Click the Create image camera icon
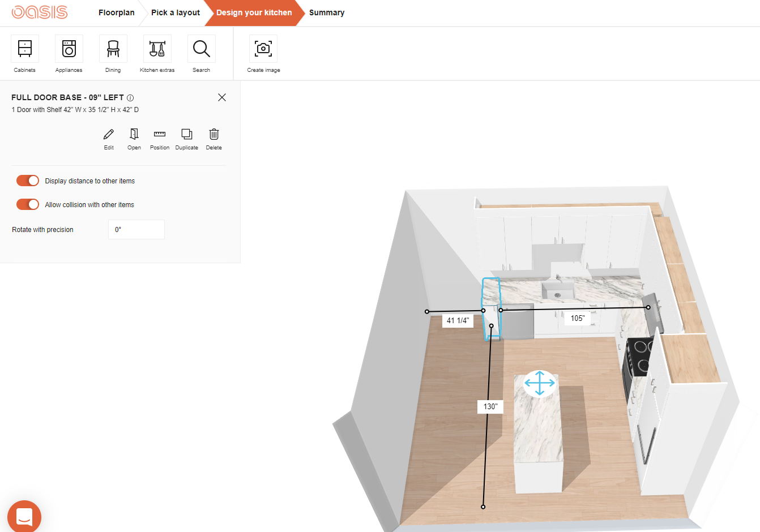 coord(263,49)
